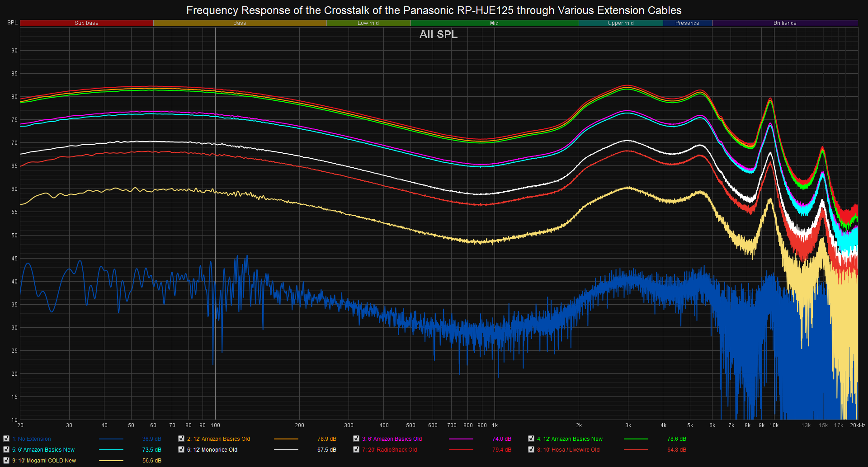Click the Upper mid frequency band label

pyautogui.click(x=620, y=23)
